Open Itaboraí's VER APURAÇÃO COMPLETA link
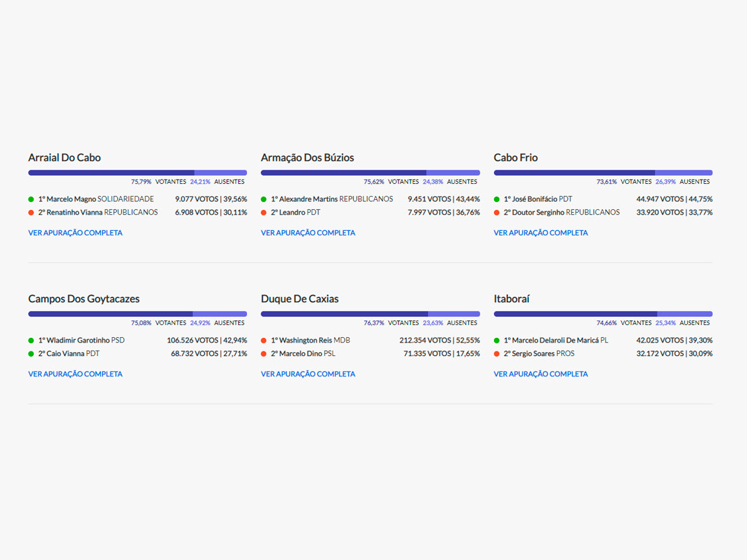 (x=540, y=374)
